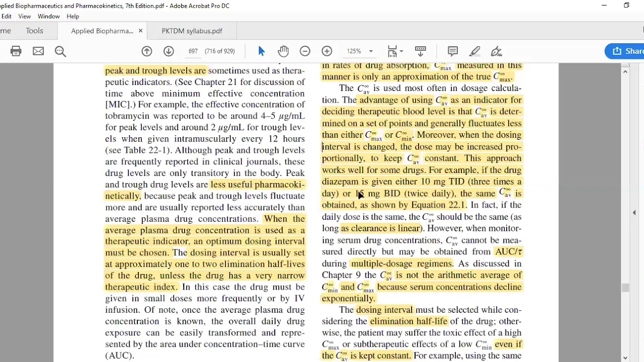Close the Applied Biopharma... tab
The height and width of the screenshot is (362, 644).
(140, 31)
